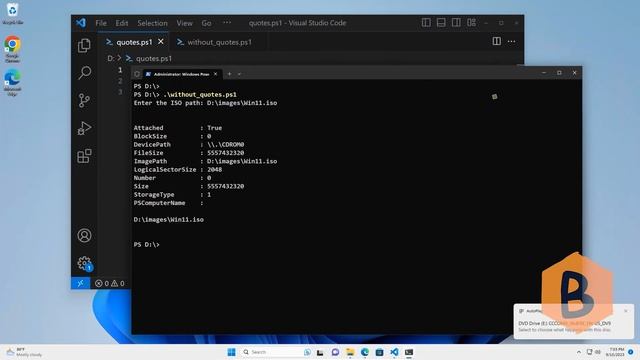Click the shield icon in terminal tab bar

[x=137, y=74]
